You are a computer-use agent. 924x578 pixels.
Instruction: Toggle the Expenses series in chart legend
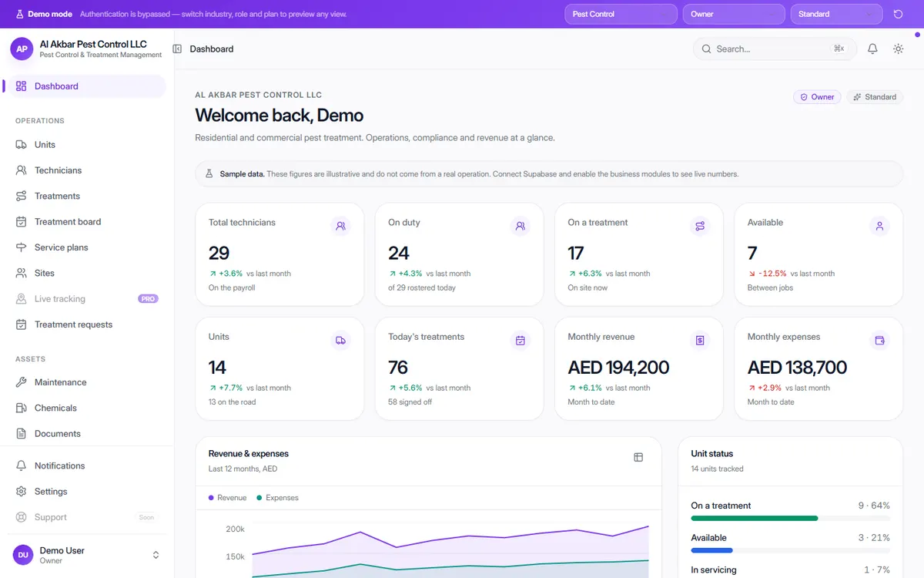pyautogui.click(x=277, y=498)
